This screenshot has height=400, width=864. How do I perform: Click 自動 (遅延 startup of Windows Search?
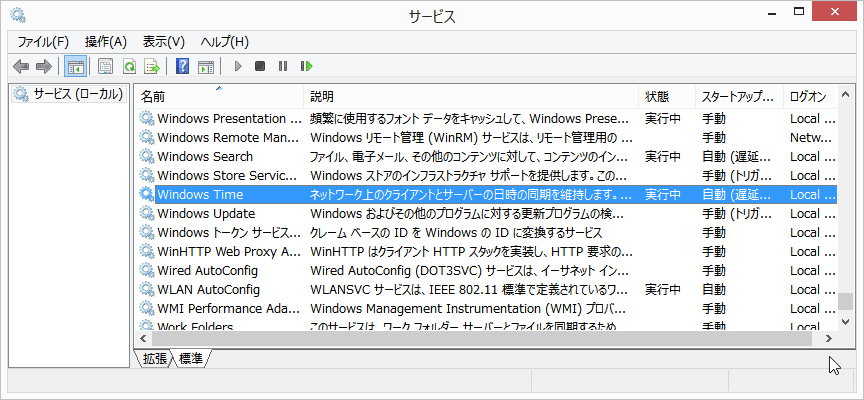737,156
